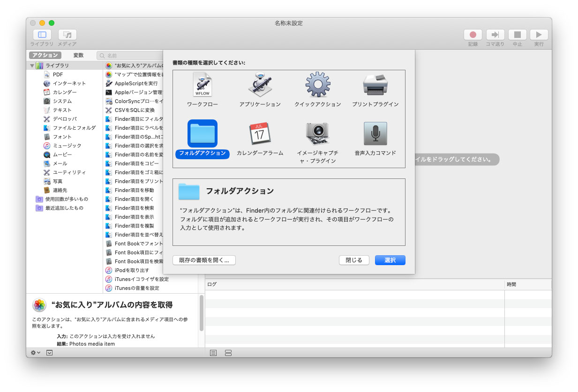The height and width of the screenshot is (392, 578).
Task: Choose the アプリケーション document type icon
Action: coord(260,85)
